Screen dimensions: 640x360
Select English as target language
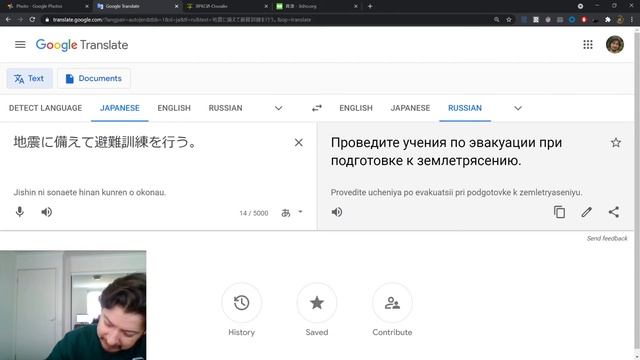point(356,108)
